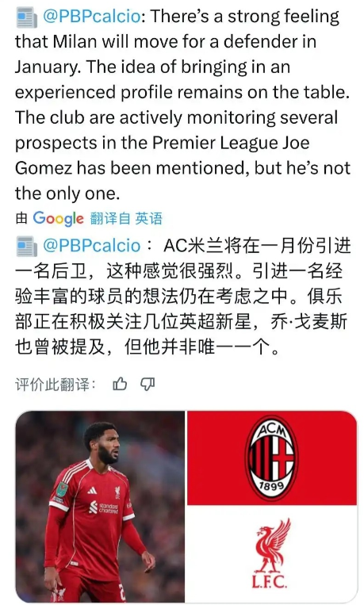Click the '1899' text on Milan crest

(271, 486)
